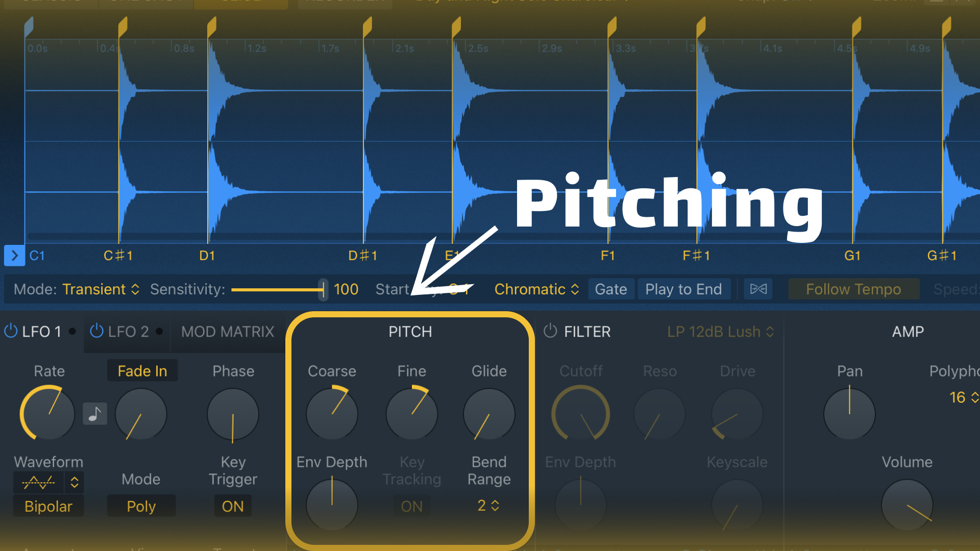The width and height of the screenshot is (980, 551).
Task: Toggle LFO 1 power icon
Action: tap(11, 331)
